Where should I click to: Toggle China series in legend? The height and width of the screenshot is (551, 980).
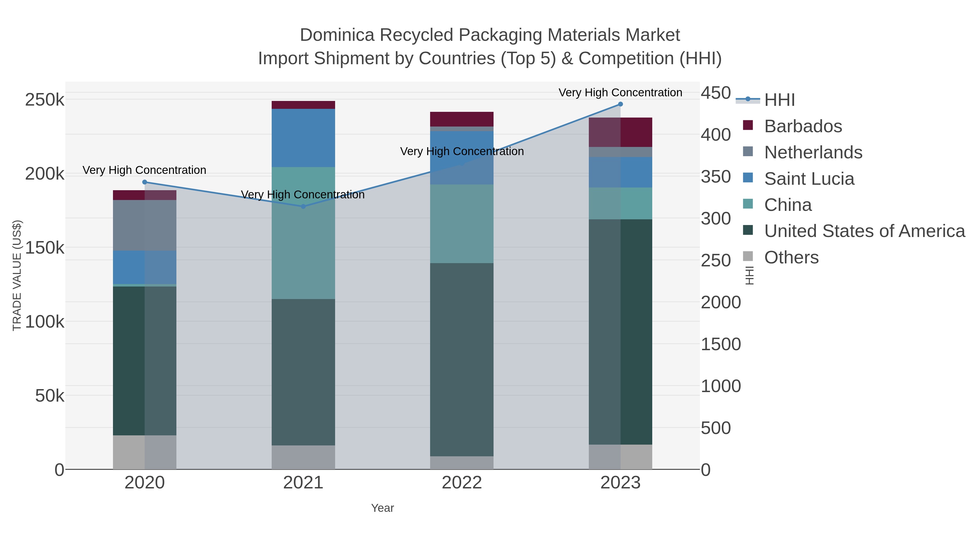point(777,205)
